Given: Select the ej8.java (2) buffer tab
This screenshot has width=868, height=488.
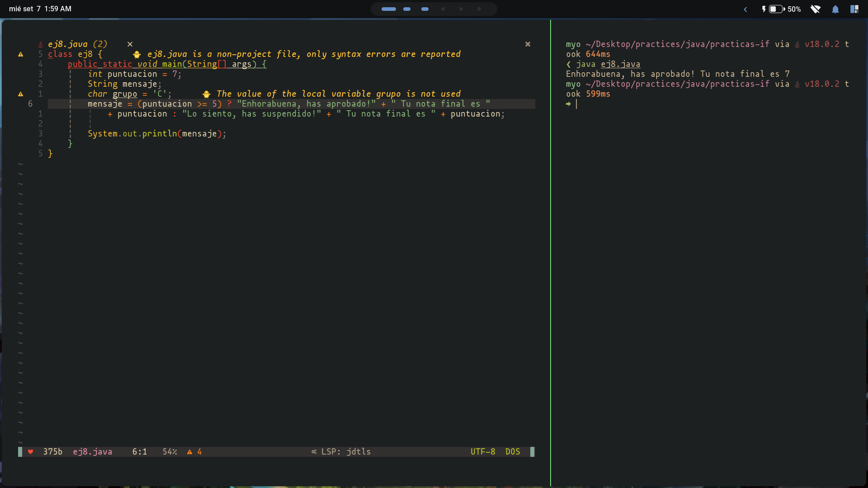Looking at the screenshot, I should click(77, 44).
